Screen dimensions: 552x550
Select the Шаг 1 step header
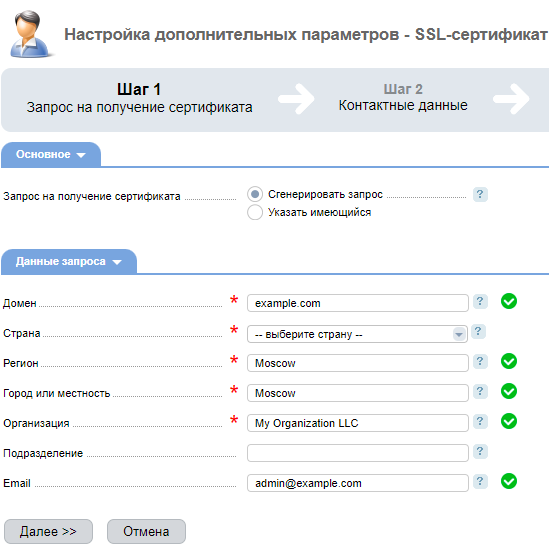click(139, 98)
